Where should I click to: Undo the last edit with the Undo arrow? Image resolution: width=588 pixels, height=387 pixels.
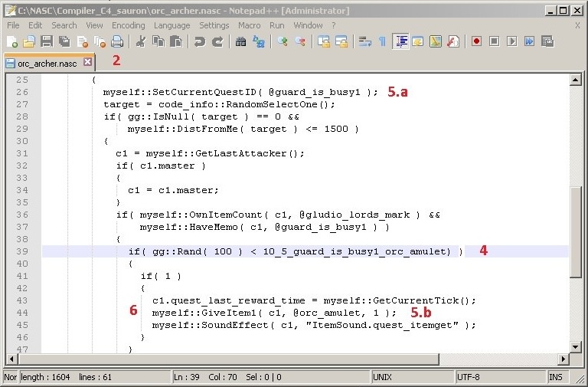200,41
